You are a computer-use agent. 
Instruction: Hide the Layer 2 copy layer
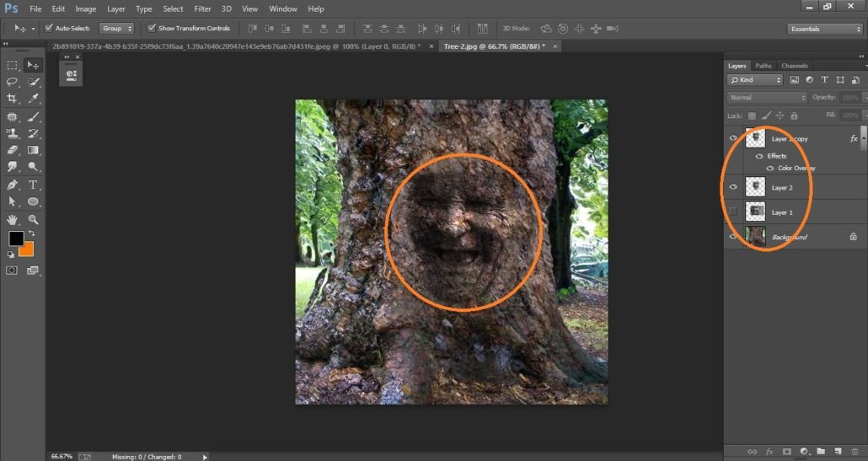pos(733,138)
